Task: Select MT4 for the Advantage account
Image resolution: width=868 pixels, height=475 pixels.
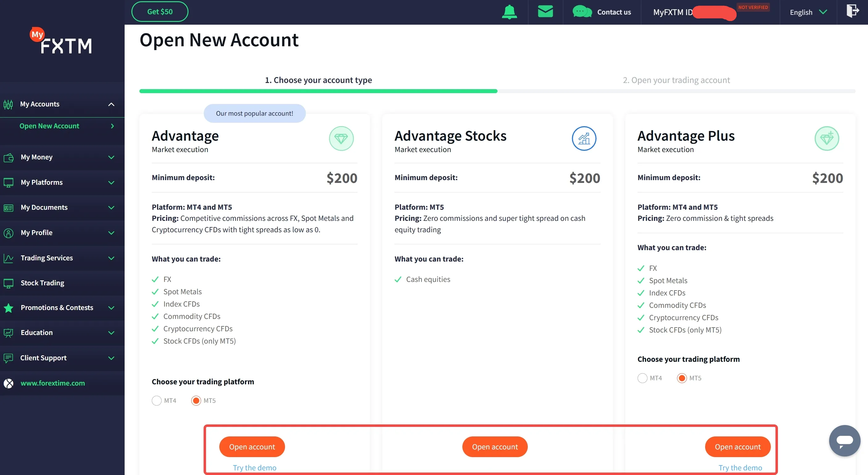Action: (x=157, y=401)
